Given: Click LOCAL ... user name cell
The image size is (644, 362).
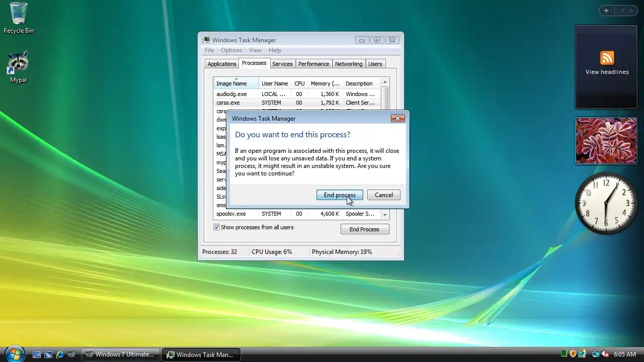Looking at the screenshot, I should (273, 94).
